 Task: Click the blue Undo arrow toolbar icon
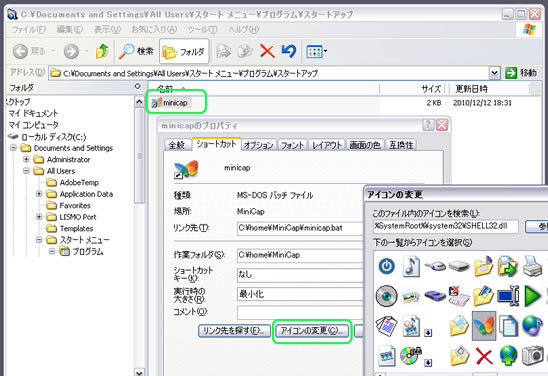(x=289, y=52)
